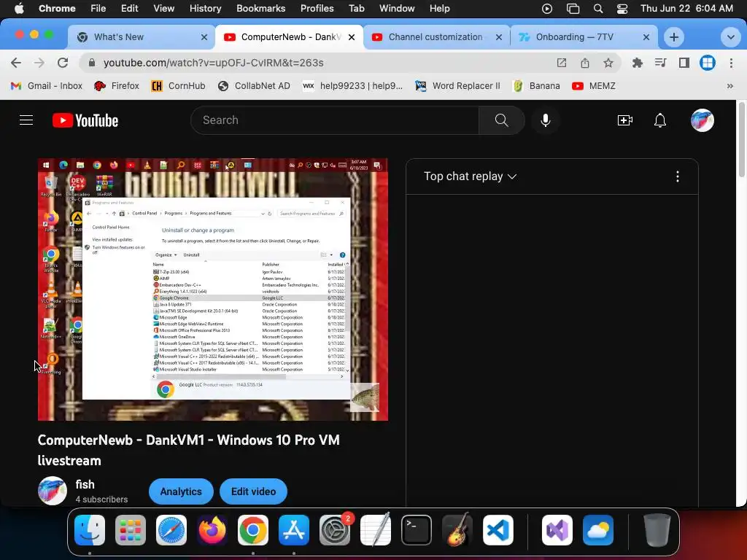The width and height of the screenshot is (747, 560).
Task: Expand the Top chat replay dropdown
Action: (x=471, y=176)
